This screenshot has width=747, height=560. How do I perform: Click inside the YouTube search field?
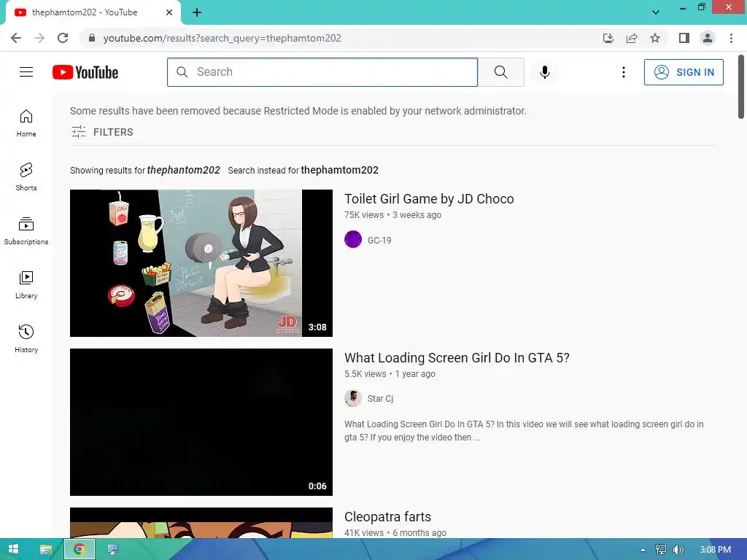pos(322,72)
